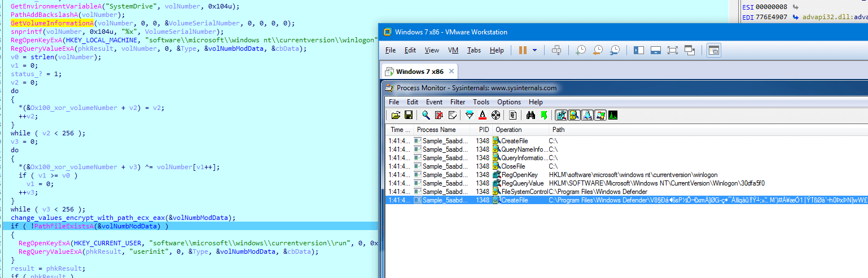Image resolution: width=868 pixels, height=278 pixels.
Task: Open VMware File menu
Action: pyautogui.click(x=391, y=50)
